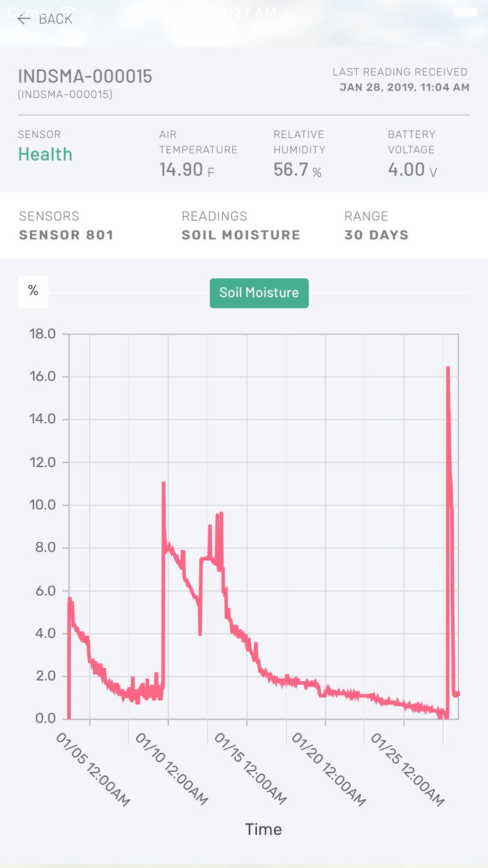Image resolution: width=488 pixels, height=868 pixels.
Task: Open the Range selector showing 30 Days
Action: 376,226
